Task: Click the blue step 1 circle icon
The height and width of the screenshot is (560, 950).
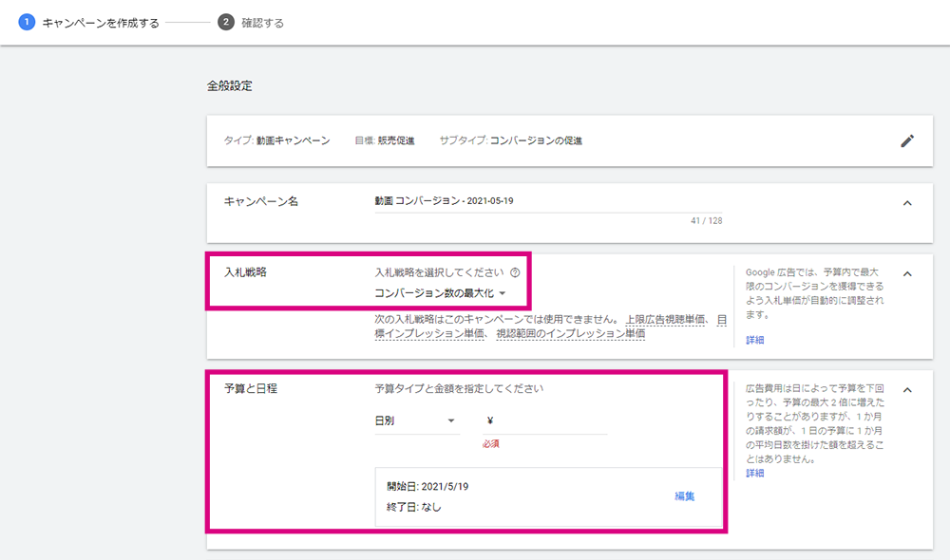Action: (27, 23)
